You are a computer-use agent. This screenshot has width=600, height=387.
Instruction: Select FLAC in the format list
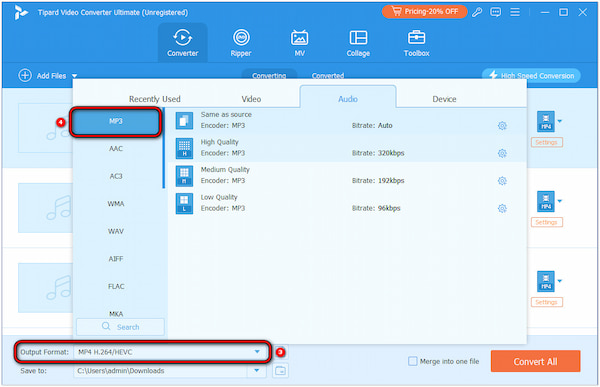tap(116, 286)
